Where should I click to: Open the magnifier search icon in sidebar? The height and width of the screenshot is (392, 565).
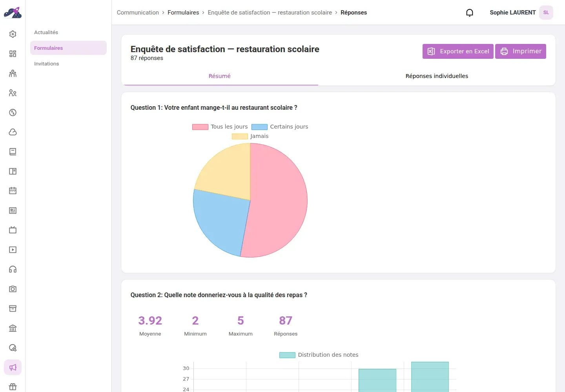tap(13, 348)
